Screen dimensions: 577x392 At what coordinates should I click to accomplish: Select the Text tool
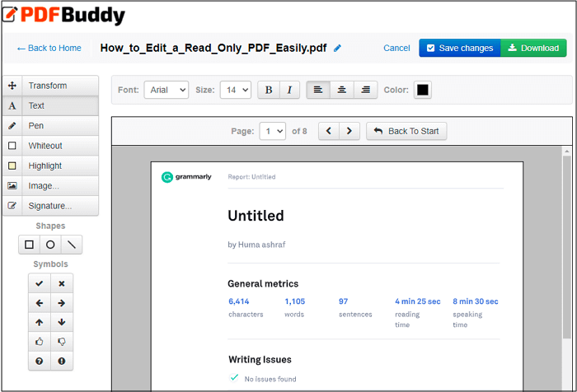click(x=51, y=106)
